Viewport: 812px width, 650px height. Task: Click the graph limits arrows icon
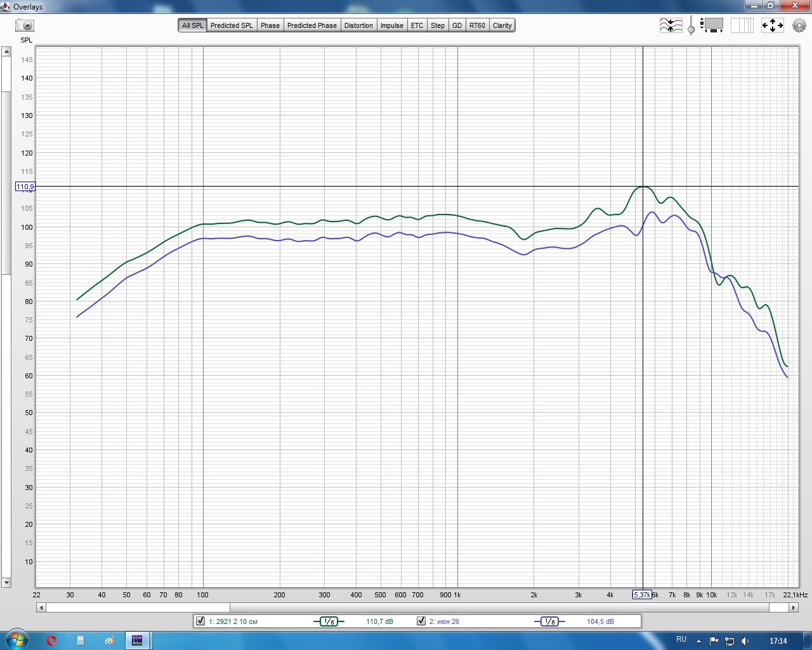coord(772,25)
